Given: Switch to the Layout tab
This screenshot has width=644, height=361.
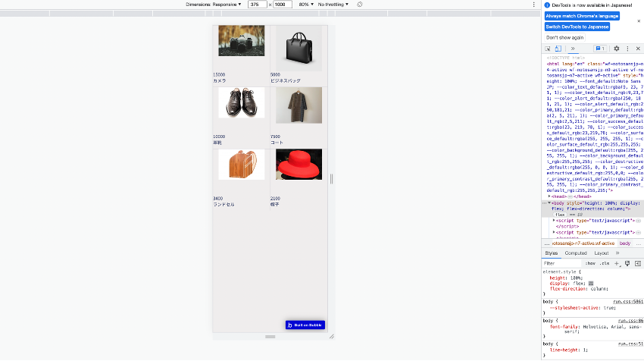Looking at the screenshot, I should point(601,253).
